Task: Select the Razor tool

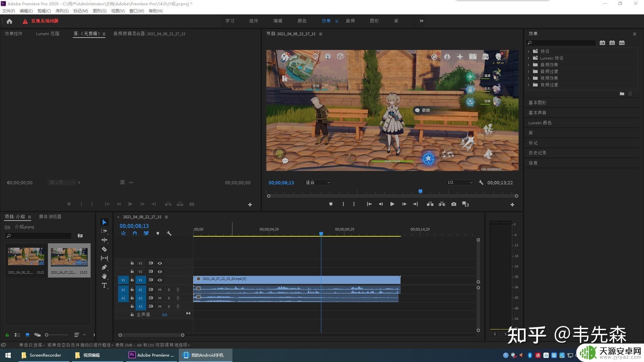Action: coord(104,249)
